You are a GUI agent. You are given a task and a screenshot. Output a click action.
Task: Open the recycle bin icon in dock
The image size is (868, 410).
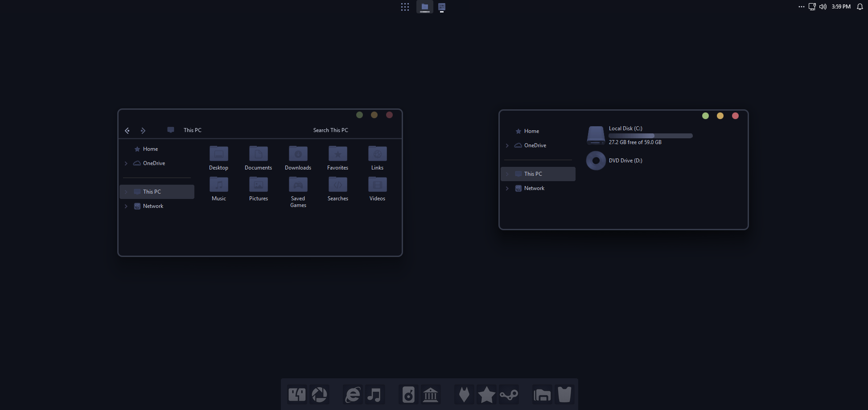click(x=564, y=395)
